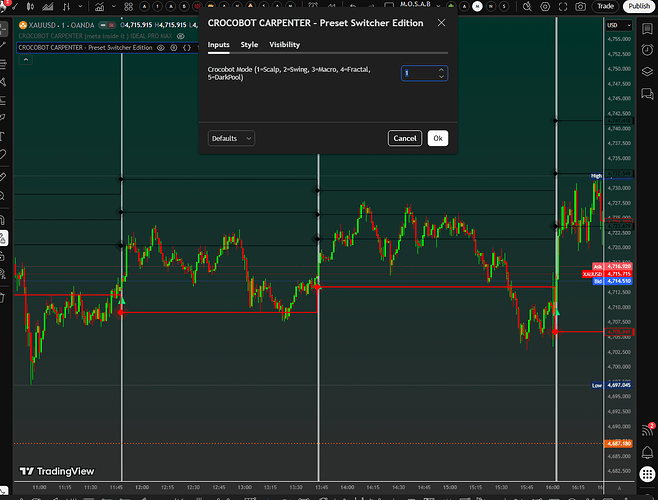
Task: Click the quick search magnifier icon in top toolbar
Action: coord(527,6)
